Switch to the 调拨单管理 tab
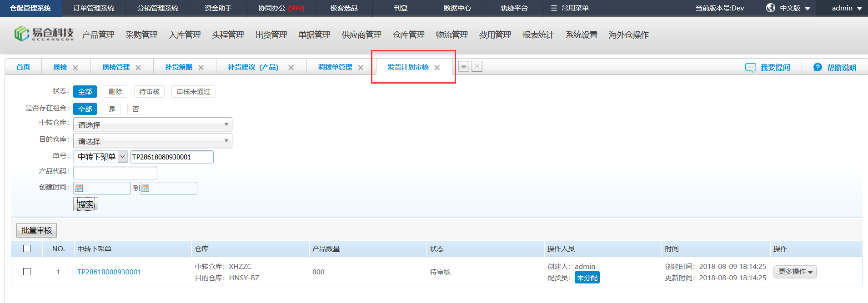Screen dimensions: 868x303 tap(335, 67)
